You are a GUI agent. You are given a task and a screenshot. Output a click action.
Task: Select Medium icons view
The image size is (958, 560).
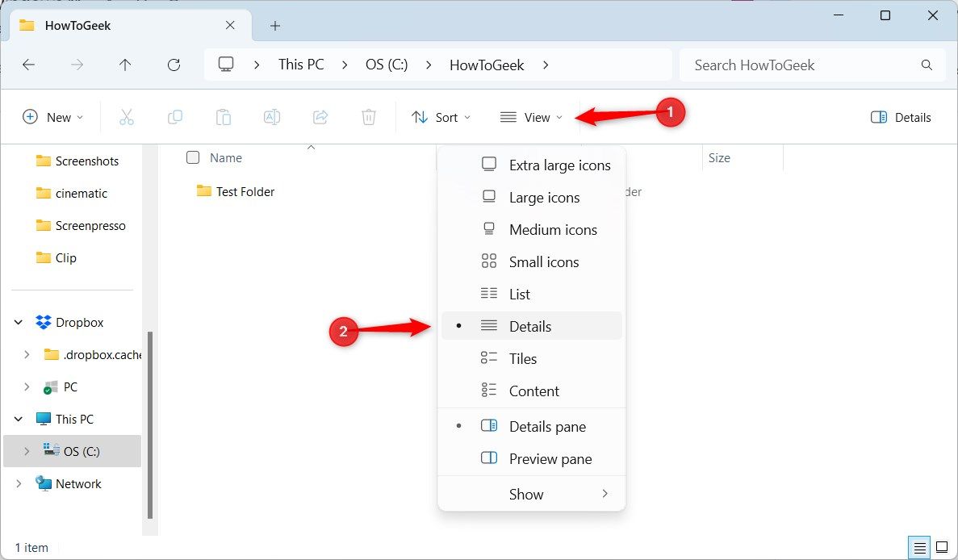pyautogui.click(x=532, y=230)
